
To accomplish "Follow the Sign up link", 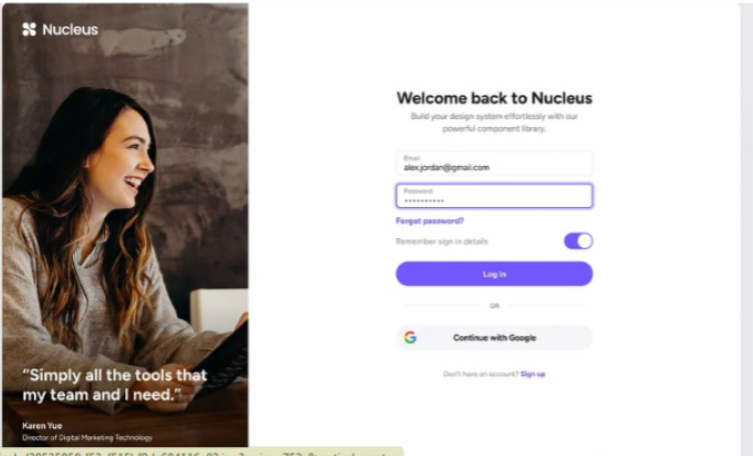I will [x=533, y=374].
